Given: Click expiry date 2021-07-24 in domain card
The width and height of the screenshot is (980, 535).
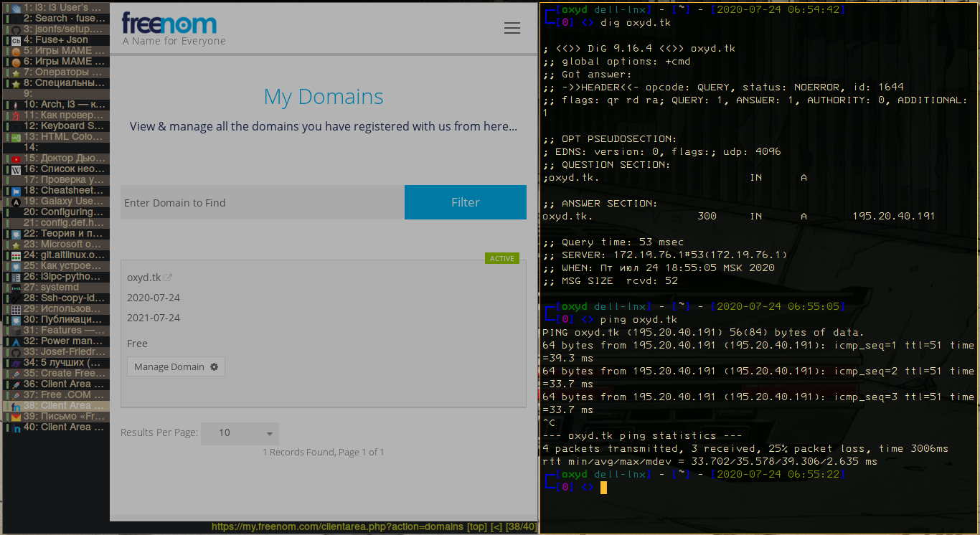Looking at the screenshot, I should pos(154,318).
